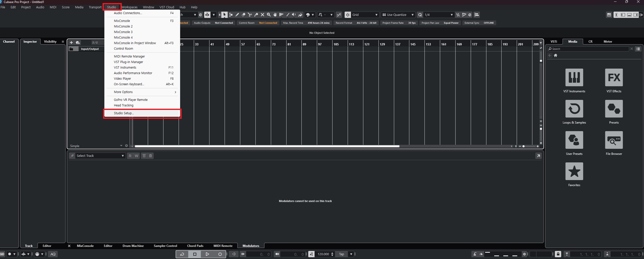The width and height of the screenshot is (644, 259).
Task: Choose Audio Connections... menu entry
Action: 142,13
